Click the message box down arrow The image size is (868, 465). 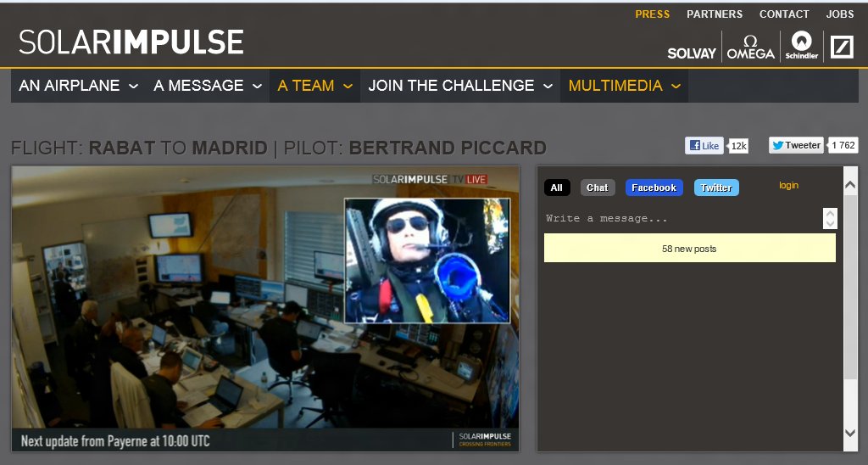tap(830, 223)
